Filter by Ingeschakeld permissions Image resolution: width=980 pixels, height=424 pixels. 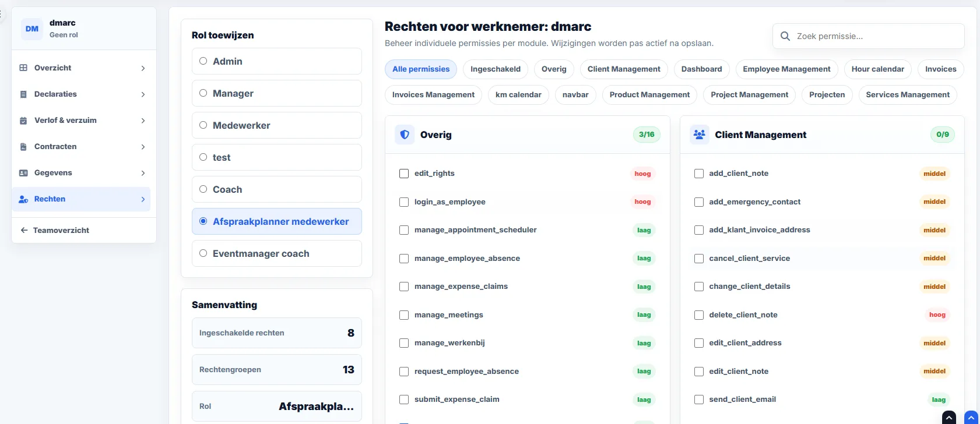coord(496,69)
